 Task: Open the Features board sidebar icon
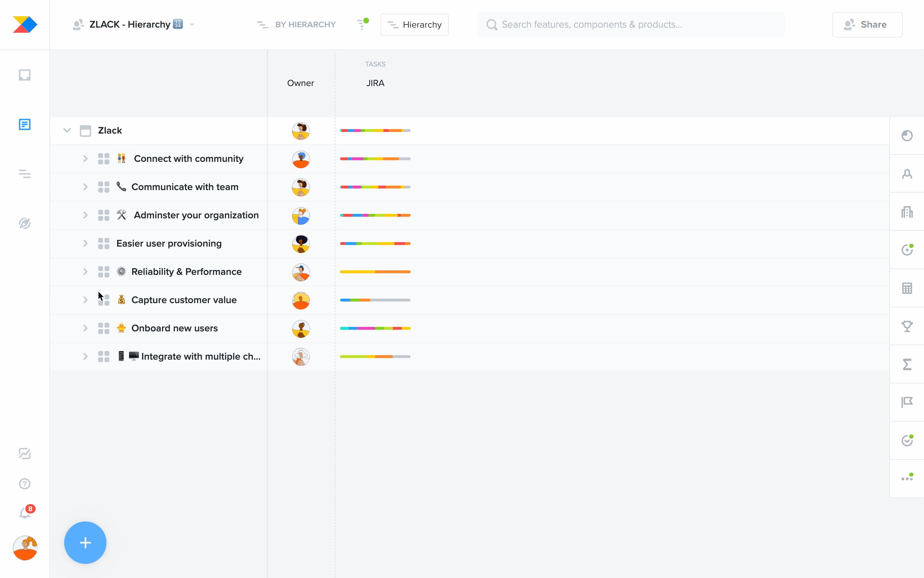(x=25, y=124)
